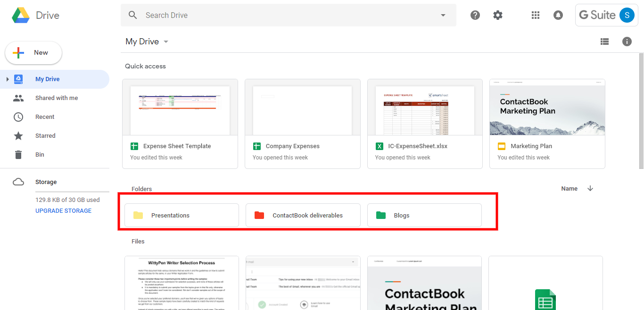The width and height of the screenshot is (644, 310).
Task: Expand My Drive tree in sidebar
Action: [7, 79]
